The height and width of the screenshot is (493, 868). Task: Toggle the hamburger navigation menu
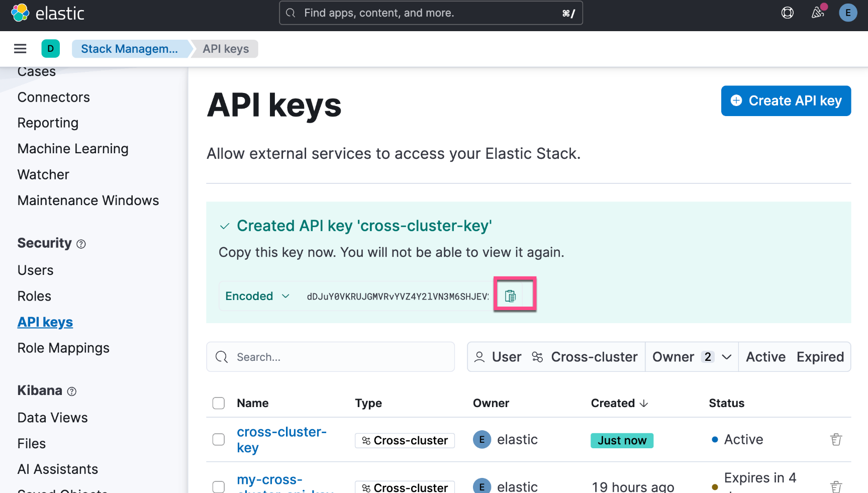[x=20, y=49]
